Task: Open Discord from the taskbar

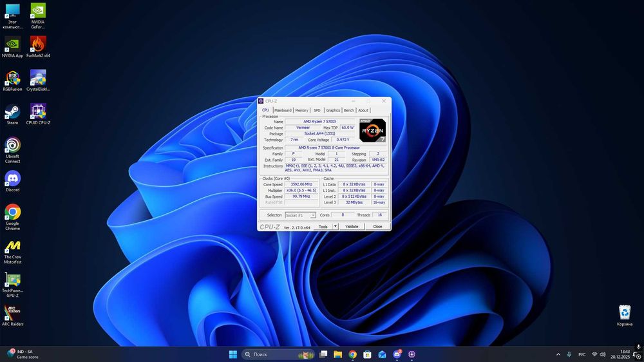Action: [397, 354]
